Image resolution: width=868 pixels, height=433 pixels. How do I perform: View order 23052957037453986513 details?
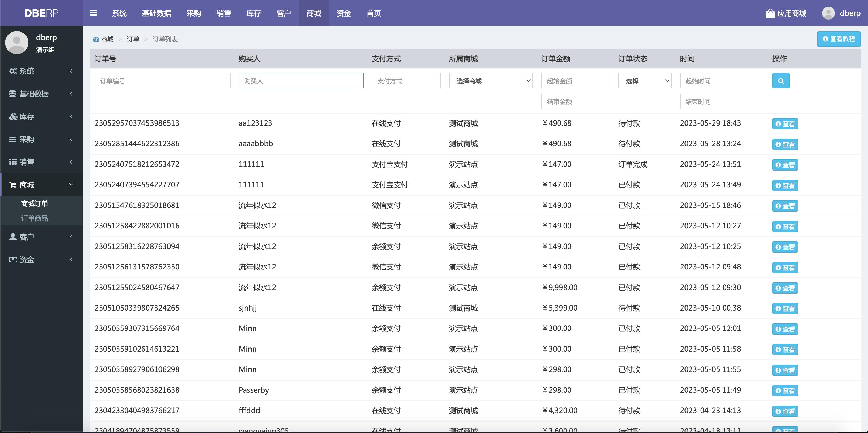click(x=785, y=123)
